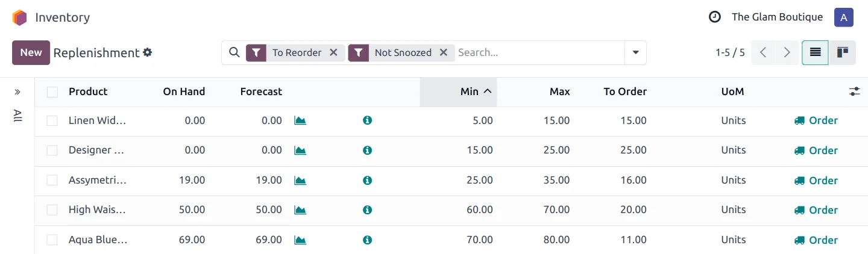
Task: Open the Replenishment settings gear
Action: (x=148, y=52)
